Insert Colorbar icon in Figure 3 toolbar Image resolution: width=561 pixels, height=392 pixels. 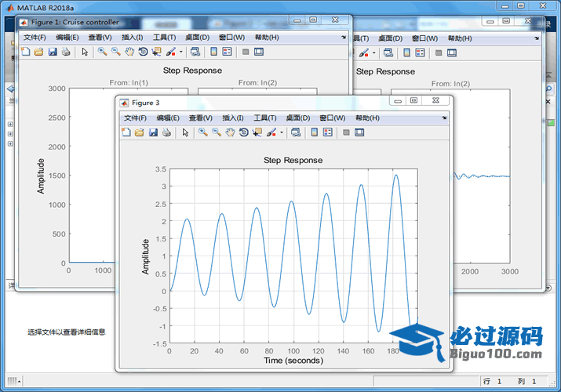click(x=314, y=132)
